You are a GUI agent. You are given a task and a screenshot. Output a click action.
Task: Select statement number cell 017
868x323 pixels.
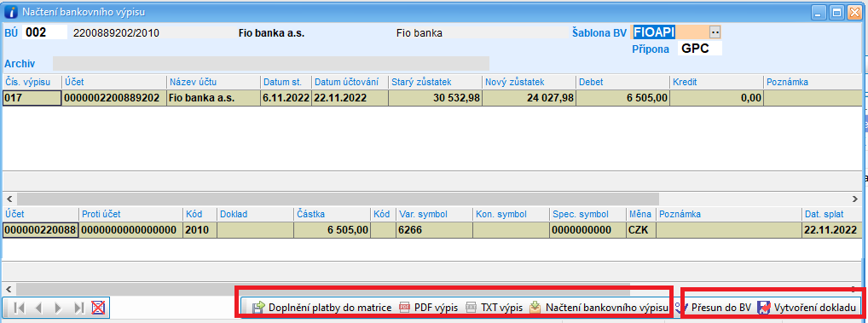(x=32, y=99)
